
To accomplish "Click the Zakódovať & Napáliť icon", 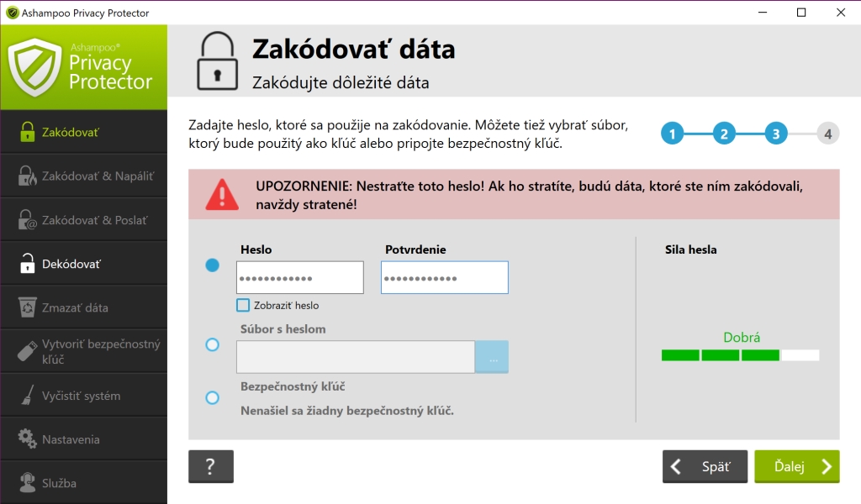I will 27,176.
